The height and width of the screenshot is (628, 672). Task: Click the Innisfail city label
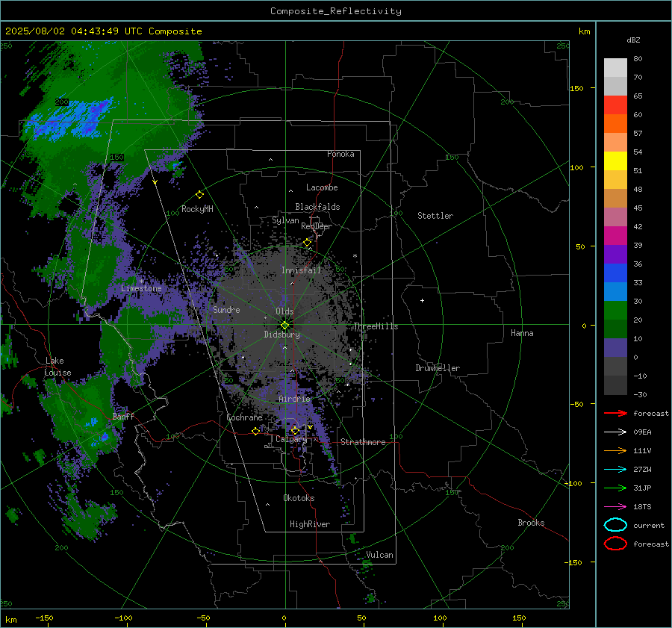click(301, 270)
